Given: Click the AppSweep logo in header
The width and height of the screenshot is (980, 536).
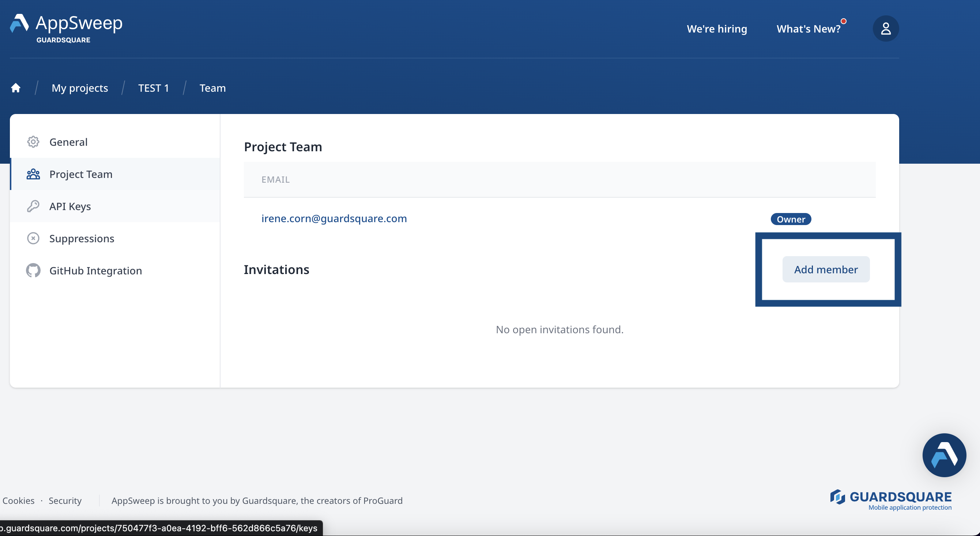Looking at the screenshot, I should 66,28.
